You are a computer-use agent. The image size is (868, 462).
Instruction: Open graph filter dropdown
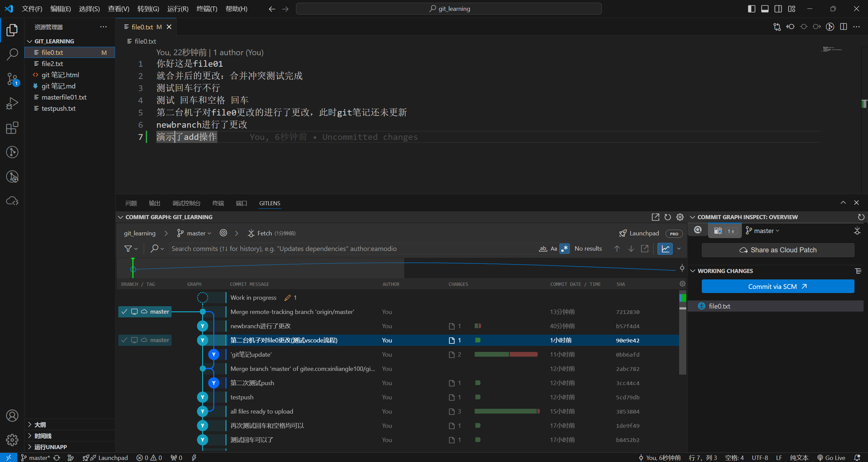click(x=131, y=249)
